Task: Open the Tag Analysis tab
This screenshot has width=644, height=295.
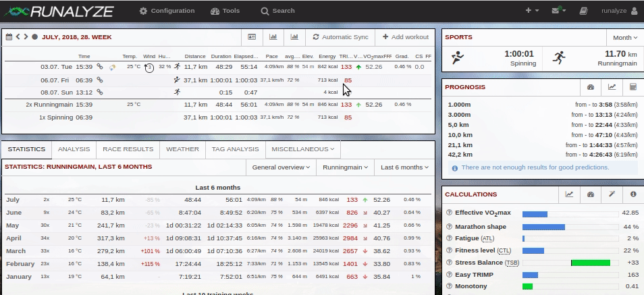Action: (x=235, y=149)
